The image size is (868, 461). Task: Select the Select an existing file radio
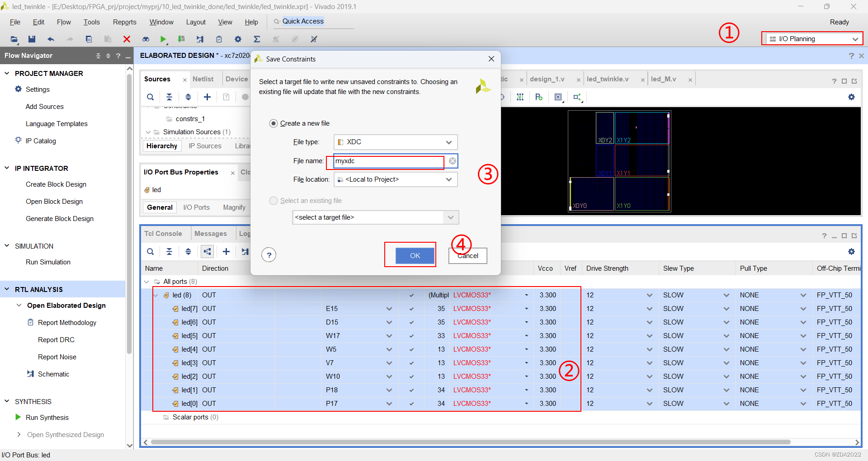click(274, 201)
